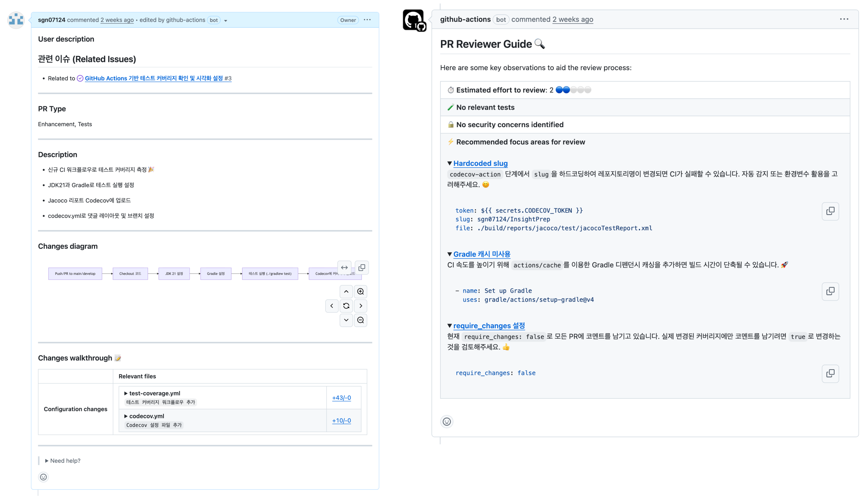Open edit history dropdown next to bot
Viewport: 868px width, 500px height.
coord(225,21)
